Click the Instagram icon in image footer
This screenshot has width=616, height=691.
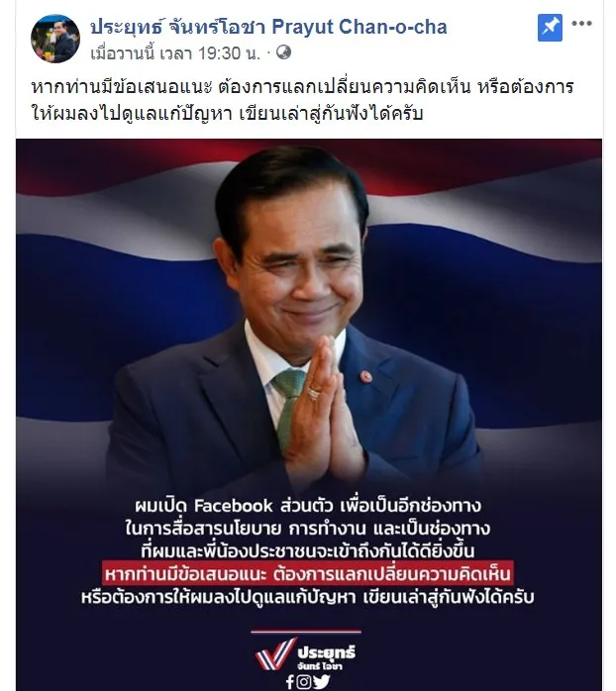pos(303,682)
